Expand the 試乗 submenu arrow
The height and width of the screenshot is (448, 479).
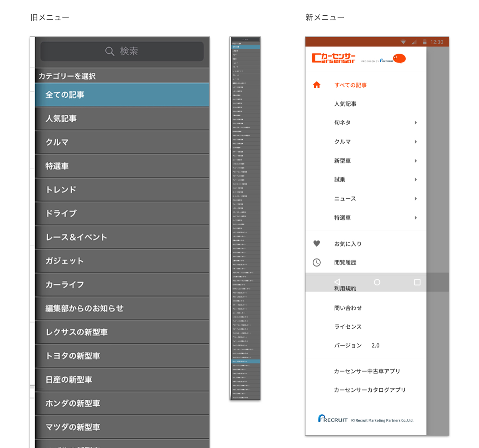pyautogui.click(x=416, y=180)
